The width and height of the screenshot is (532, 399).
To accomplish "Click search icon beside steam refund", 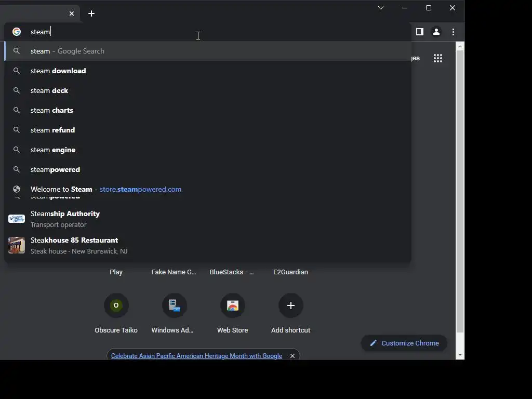I will [x=16, y=129].
